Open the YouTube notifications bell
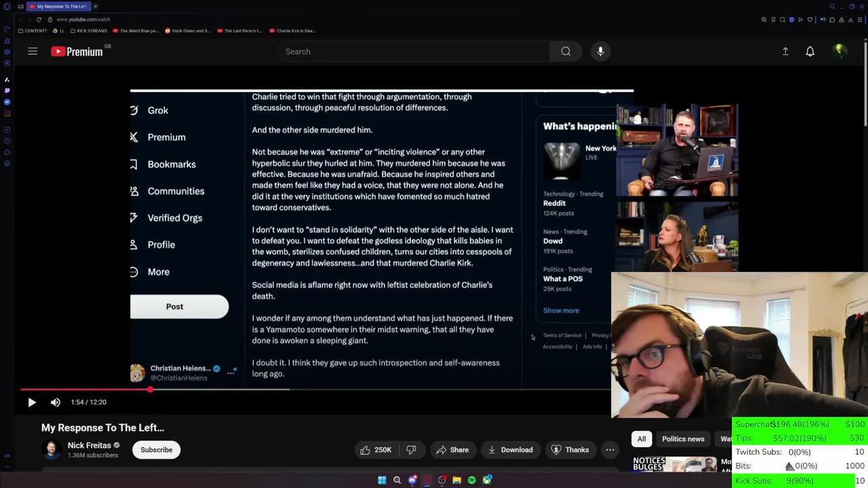The width and height of the screenshot is (868, 488). pos(810,52)
